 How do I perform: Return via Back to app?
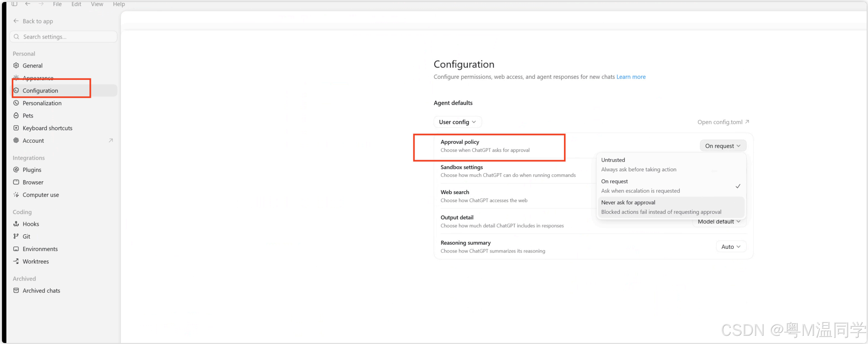pos(33,21)
